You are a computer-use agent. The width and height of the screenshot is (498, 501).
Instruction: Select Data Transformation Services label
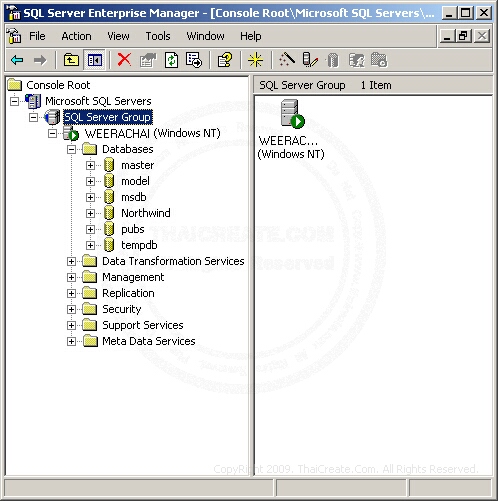(x=173, y=261)
